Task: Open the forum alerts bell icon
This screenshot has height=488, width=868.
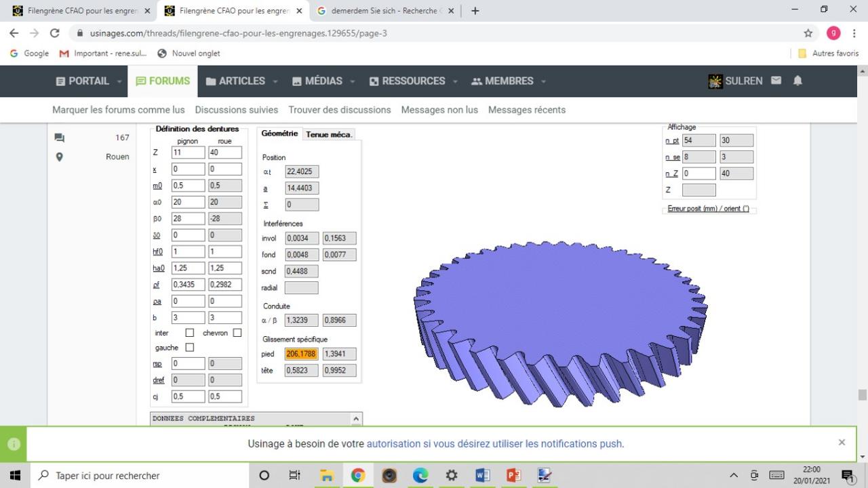Action: 797,81
